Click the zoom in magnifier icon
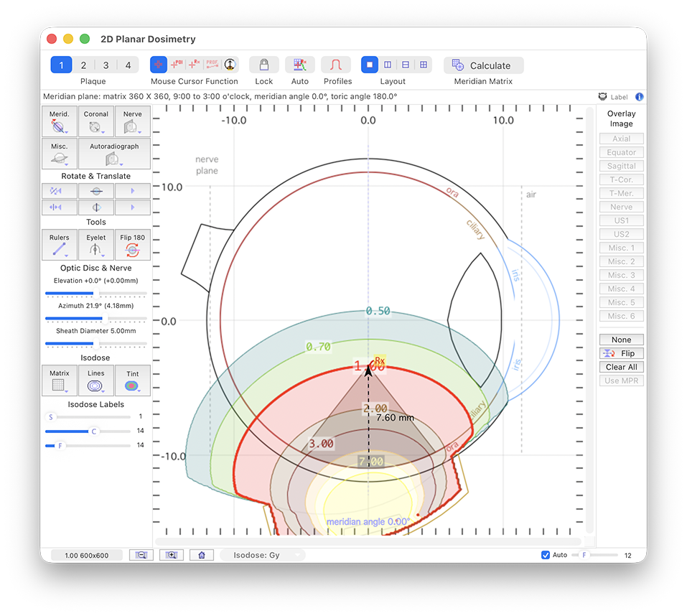The width and height of the screenshot is (687, 616). [172, 555]
